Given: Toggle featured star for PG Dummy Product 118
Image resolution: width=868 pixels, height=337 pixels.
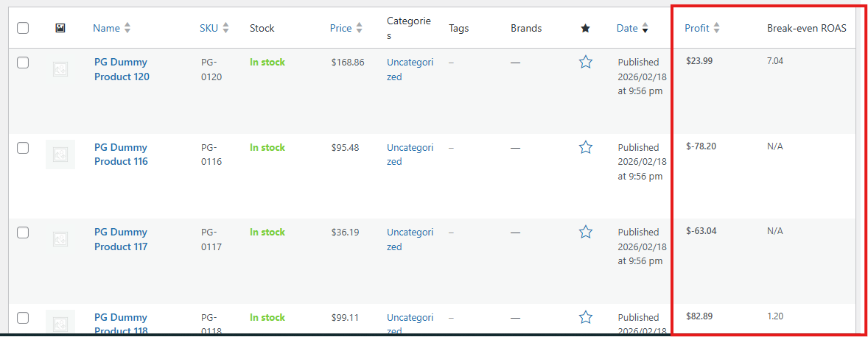Looking at the screenshot, I should click(586, 317).
